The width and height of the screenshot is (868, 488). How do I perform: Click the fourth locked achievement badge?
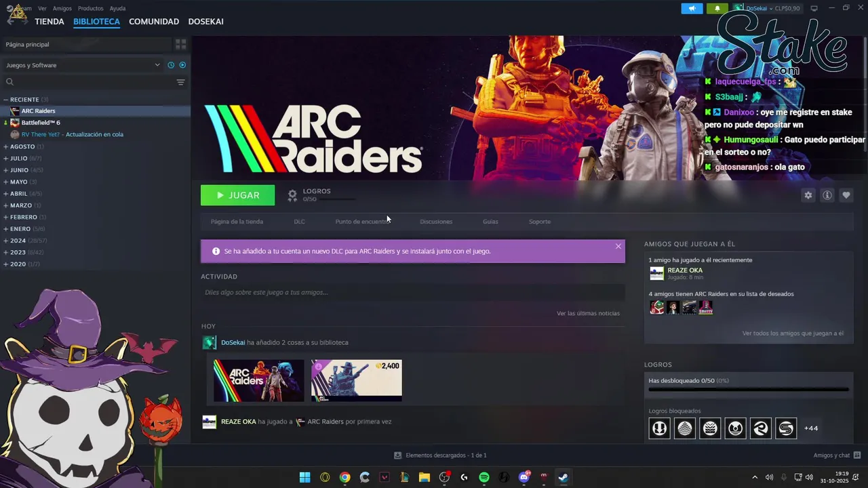pyautogui.click(x=735, y=428)
